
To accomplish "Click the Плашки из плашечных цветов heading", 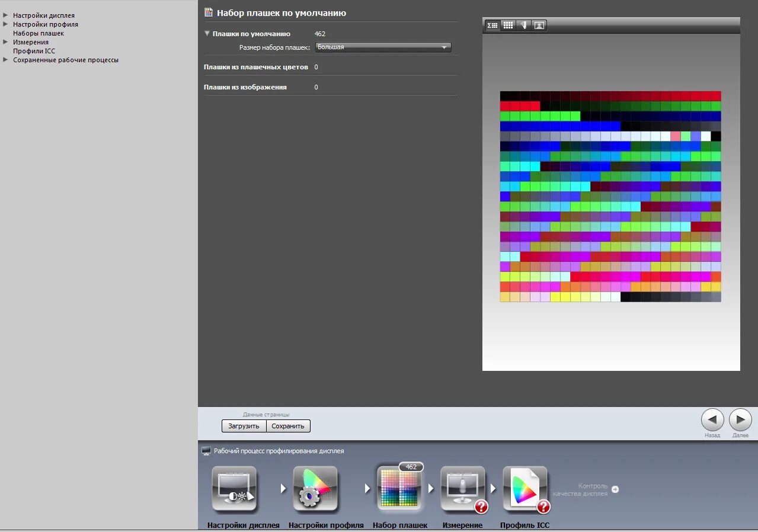I will point(256,67).
